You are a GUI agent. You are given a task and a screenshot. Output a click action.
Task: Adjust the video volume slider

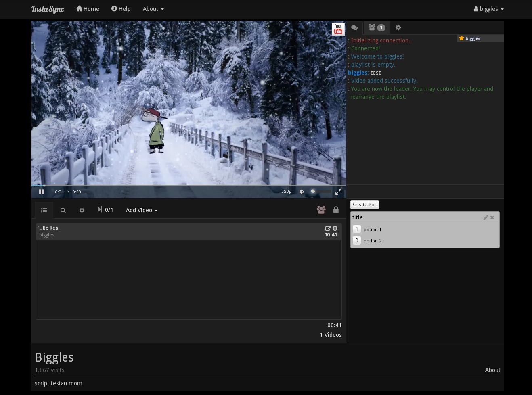[x=321, y=191]
